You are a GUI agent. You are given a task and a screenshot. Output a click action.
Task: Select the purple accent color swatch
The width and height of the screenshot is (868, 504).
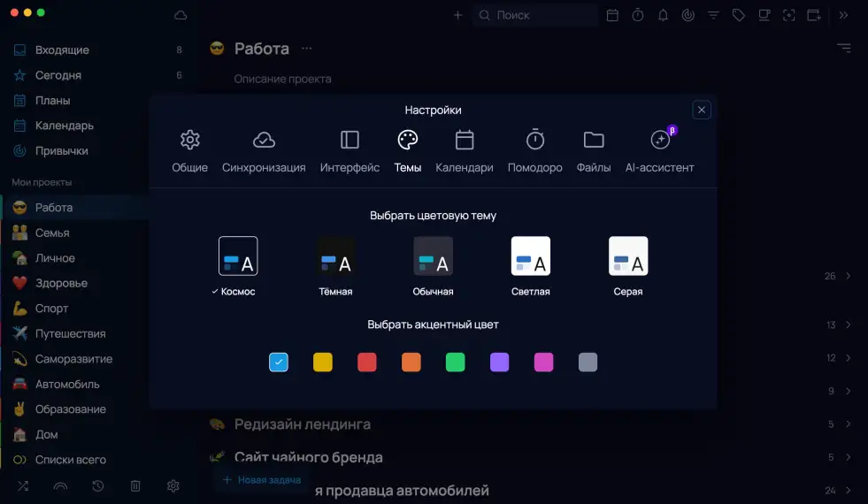click(x=500, y=362)
